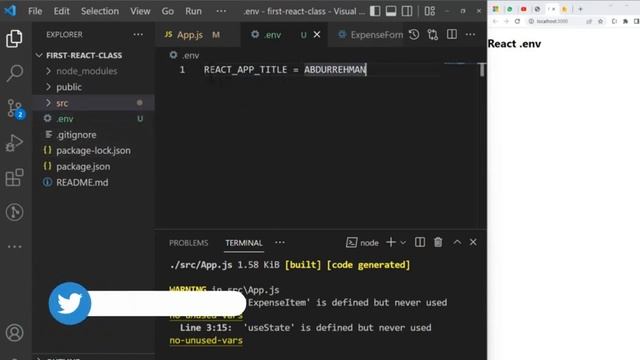This screenshot has height=360, width=640.
Task: Click the browser address bar localhost:3000
Action: [553, 21]
